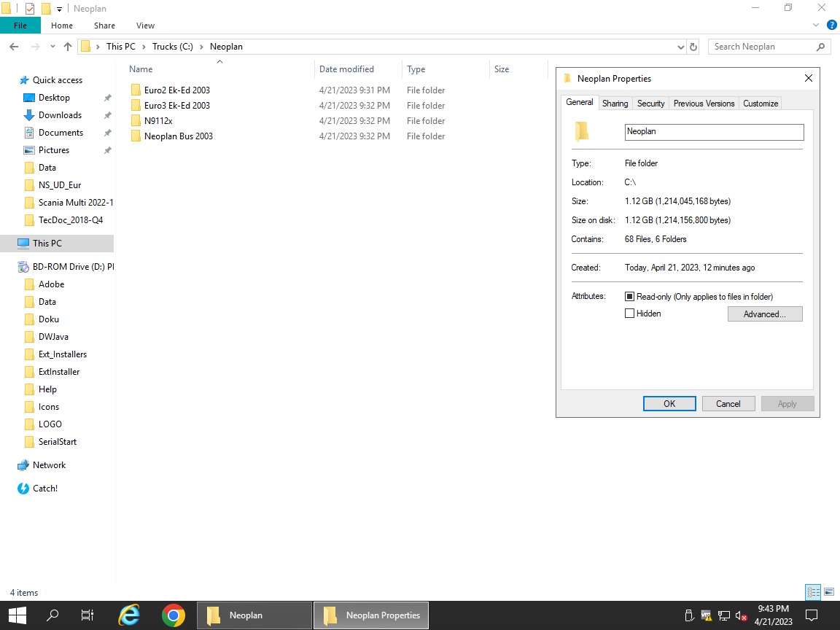Click the taskbar clock showing 9:43 PM
Screen dimensions: 840x630
[x=773, y=615]
